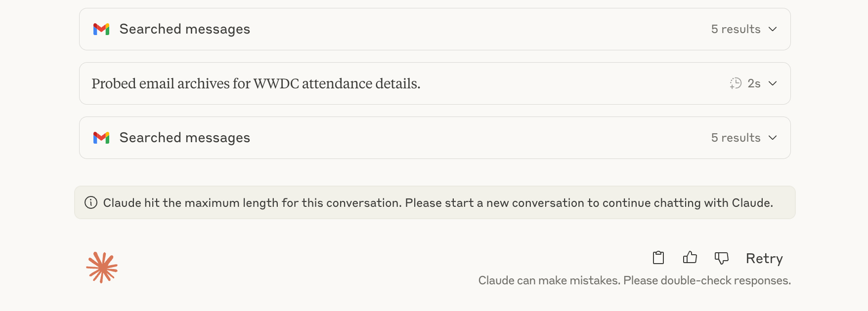Click the Claude can make mistakes disclaimer
868x311 pixels.
click(635, 280)
